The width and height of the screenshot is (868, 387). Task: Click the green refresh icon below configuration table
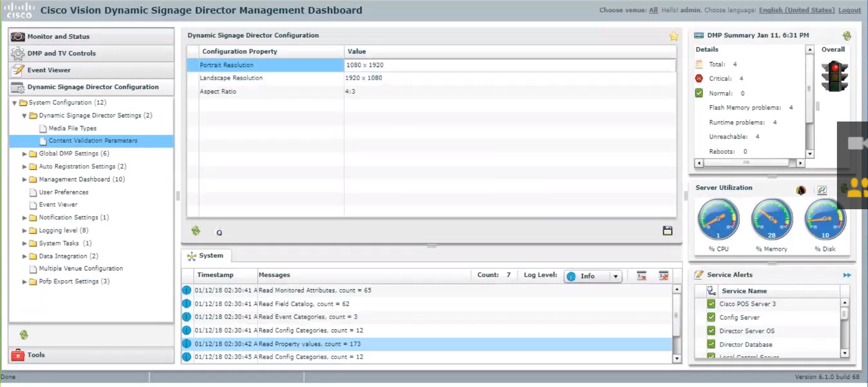click(196, 231)
